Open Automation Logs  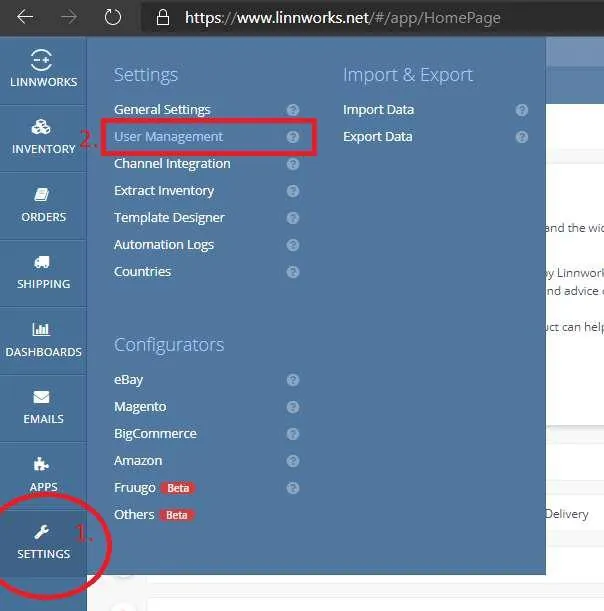[x=164, y=245]
